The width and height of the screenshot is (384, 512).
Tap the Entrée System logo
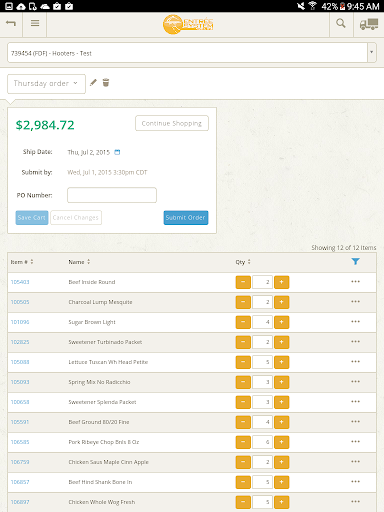[188, 24]
